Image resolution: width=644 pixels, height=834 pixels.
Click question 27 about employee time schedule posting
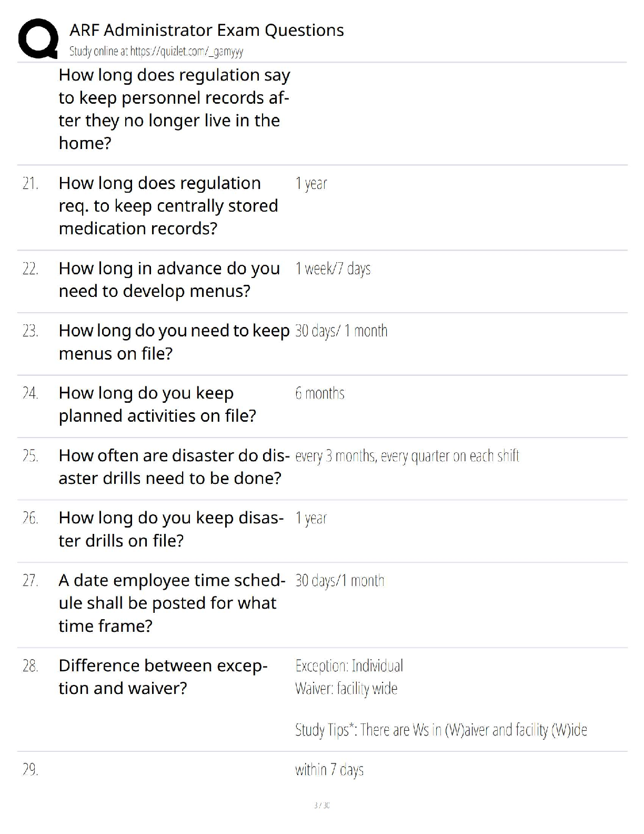(x=172, y=603)
